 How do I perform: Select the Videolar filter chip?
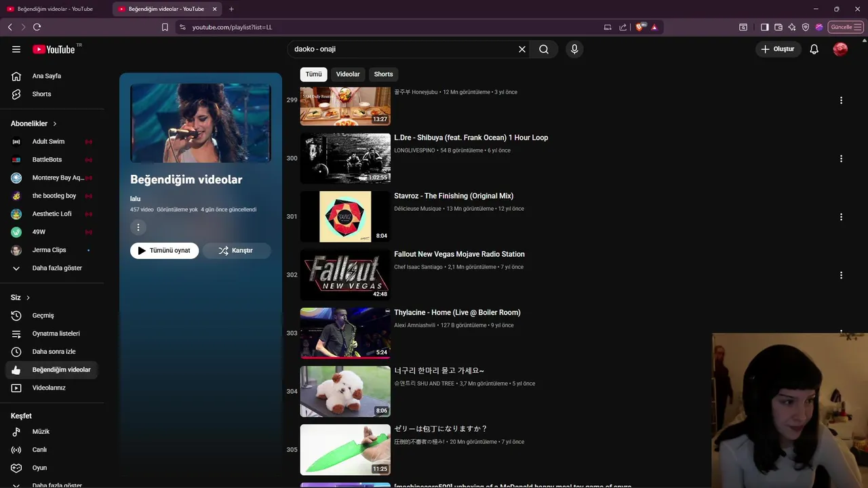(348, 74)
